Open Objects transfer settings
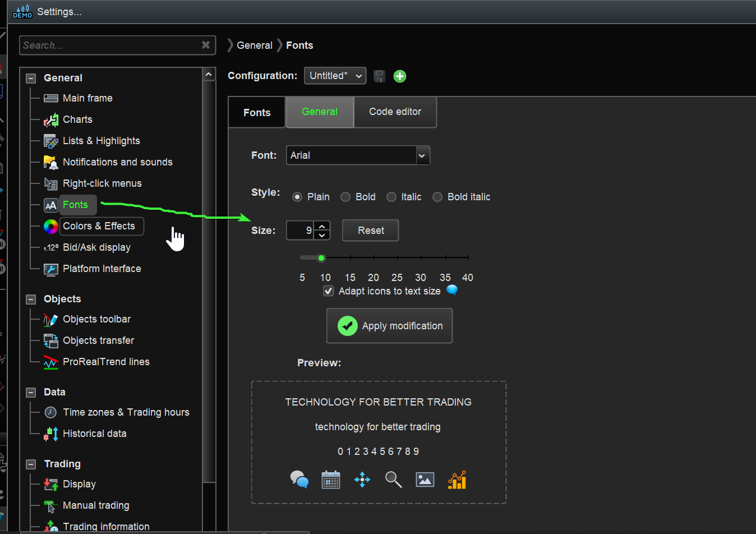Screen dimensions: 756x534 point(98,340)
